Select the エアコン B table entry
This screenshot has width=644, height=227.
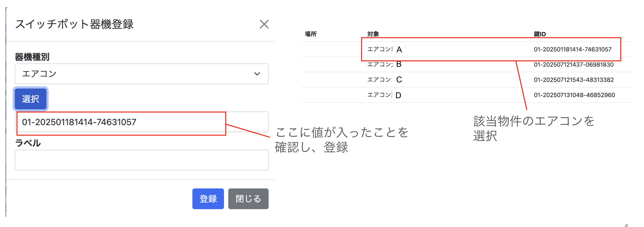point(384,65)
